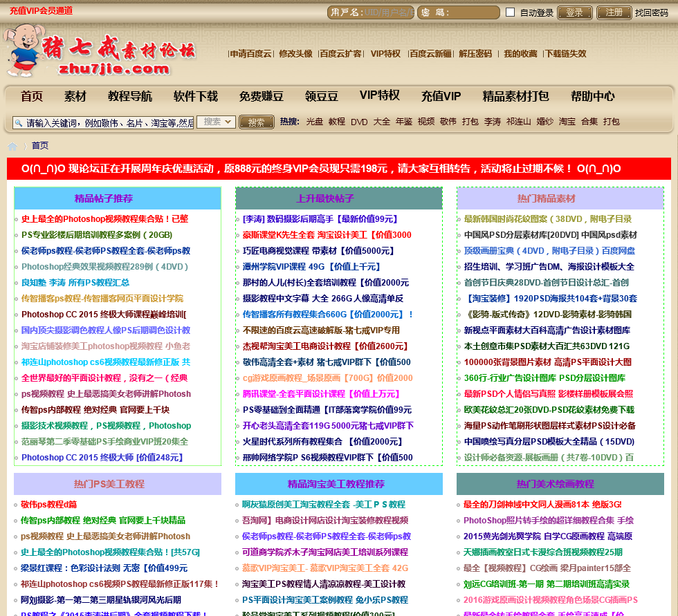The width and height of the screenshot is (678, 616).
Task: Click the 修改头像 header link
Action: [296, 53]
